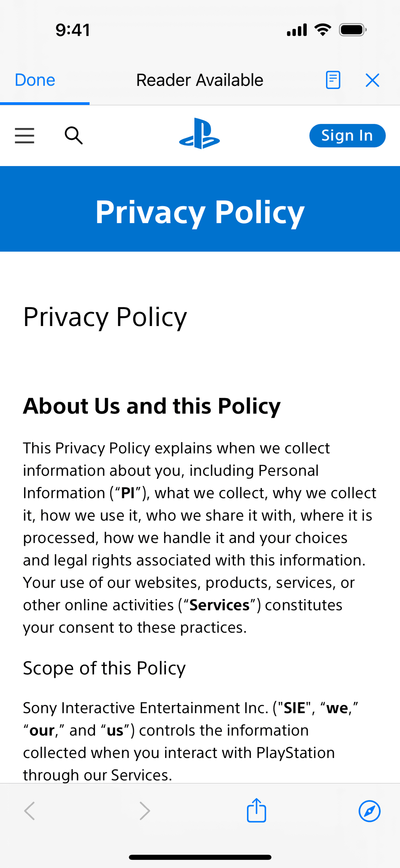Open site search magnifier

click(73, 136)
